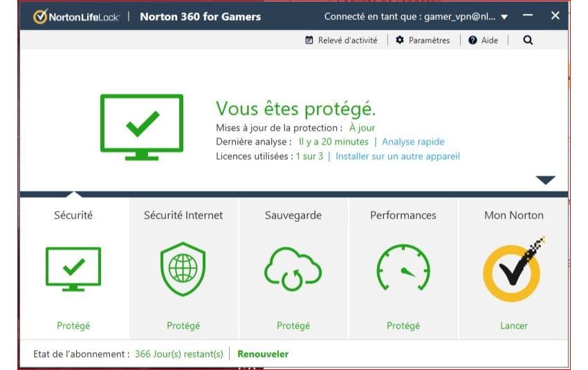The image size is (588, 370).
Task: Open Installer sur un autre appareil
Action: point(398,156)
